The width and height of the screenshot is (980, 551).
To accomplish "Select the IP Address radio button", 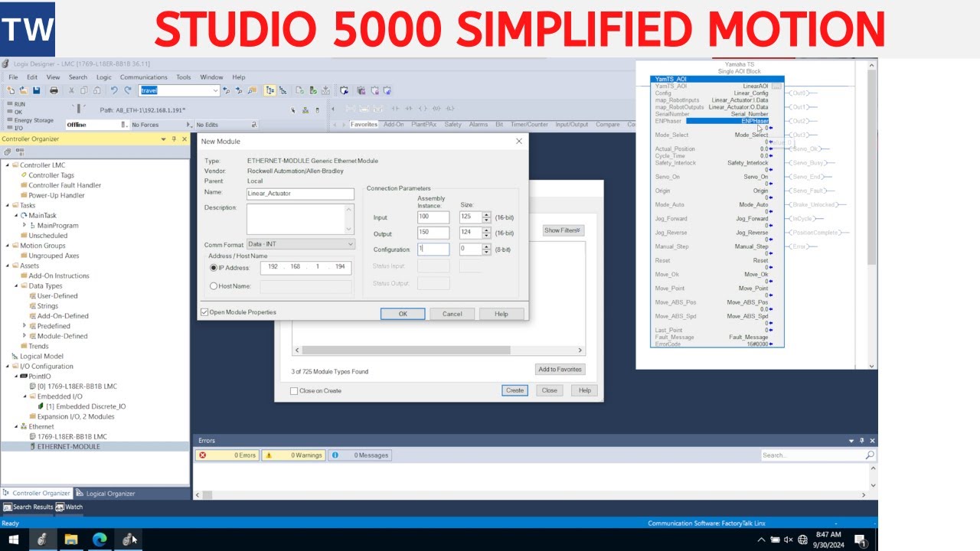I will tap(214, 268).
